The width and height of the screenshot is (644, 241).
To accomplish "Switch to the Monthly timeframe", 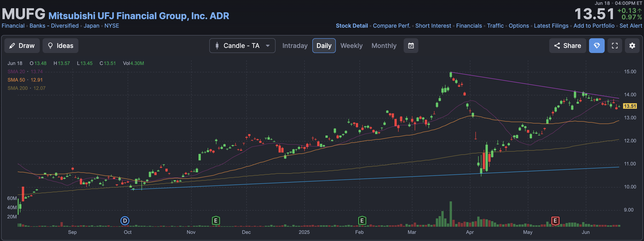I will (x=384, y=46).
